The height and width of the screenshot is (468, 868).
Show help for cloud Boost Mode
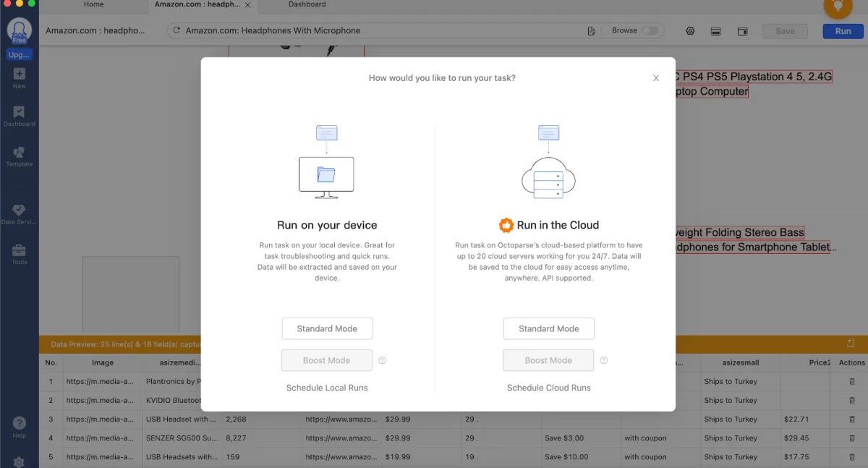pos(604,360)
